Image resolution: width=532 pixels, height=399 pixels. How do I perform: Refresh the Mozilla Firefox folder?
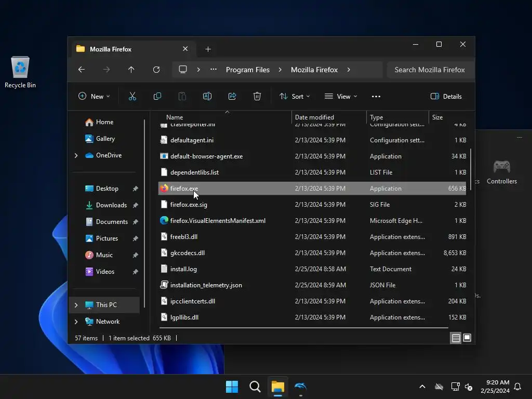pos(156,70)
